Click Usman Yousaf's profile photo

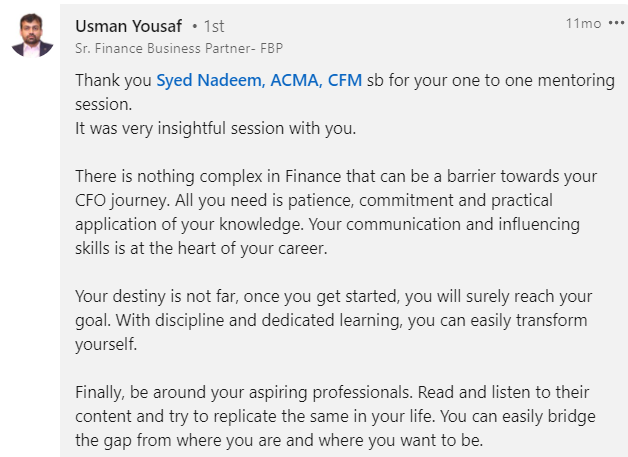[32, 36]
